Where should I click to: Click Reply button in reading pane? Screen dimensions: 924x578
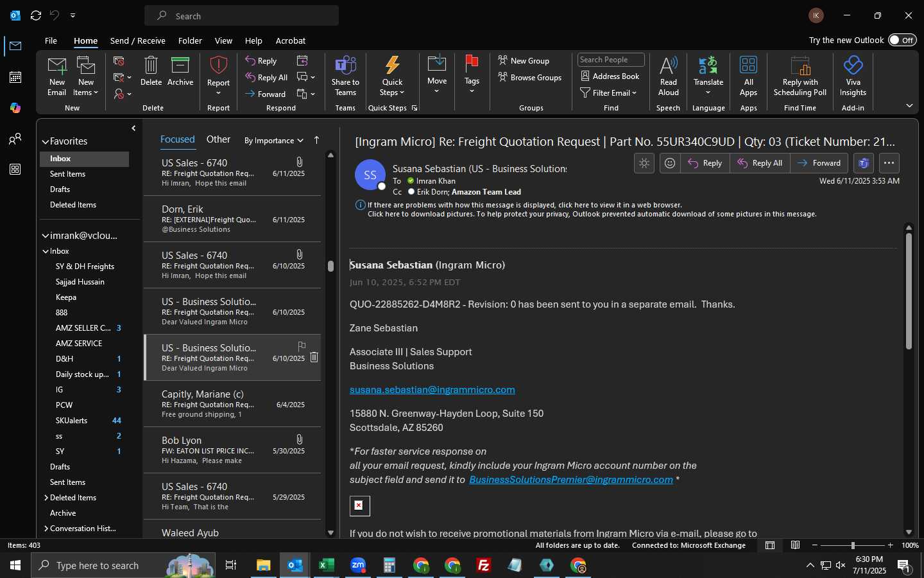click(x=705, y=163)
